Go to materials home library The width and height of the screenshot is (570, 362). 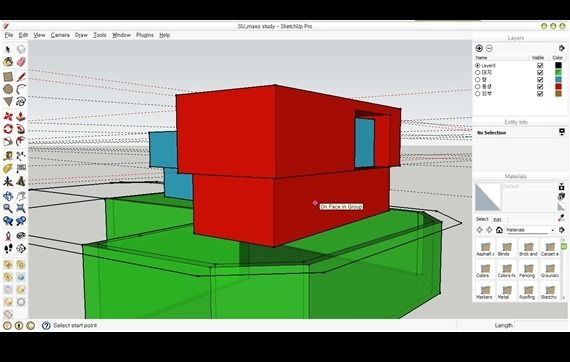[499, 230]
